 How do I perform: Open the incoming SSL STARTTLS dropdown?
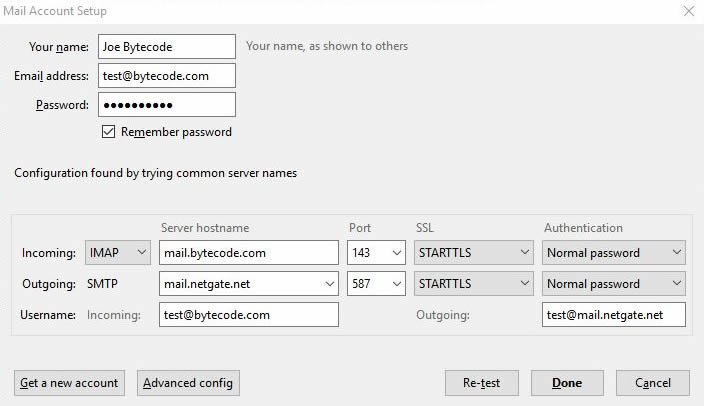click(473, 253)
